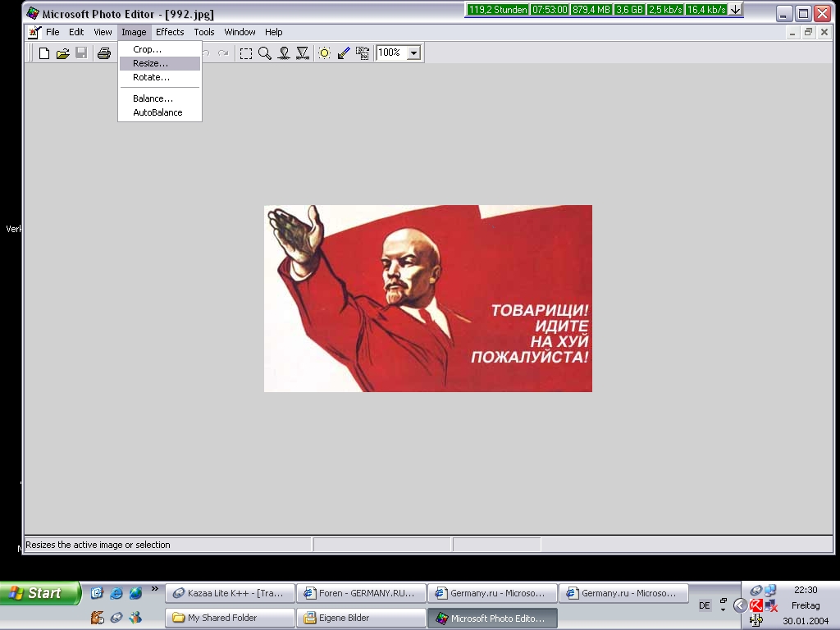Switch to Foren - GERMANY.RU taskbar window
The image size is (840, 630).
point(361,593)
